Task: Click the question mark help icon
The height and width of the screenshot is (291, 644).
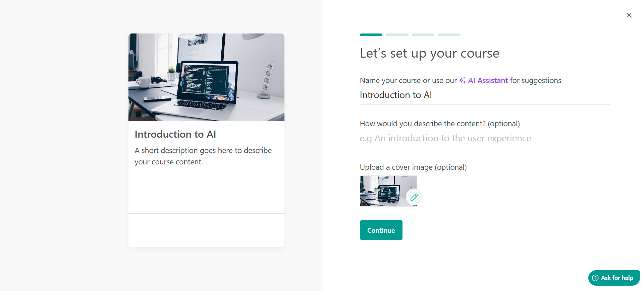Action: (x=595, y=278)
